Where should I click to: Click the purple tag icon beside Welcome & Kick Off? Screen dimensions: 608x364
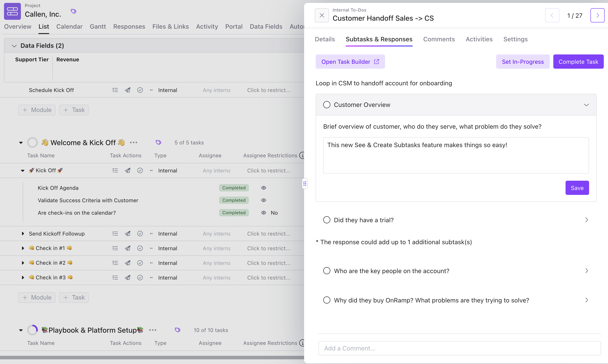(158, 142)
